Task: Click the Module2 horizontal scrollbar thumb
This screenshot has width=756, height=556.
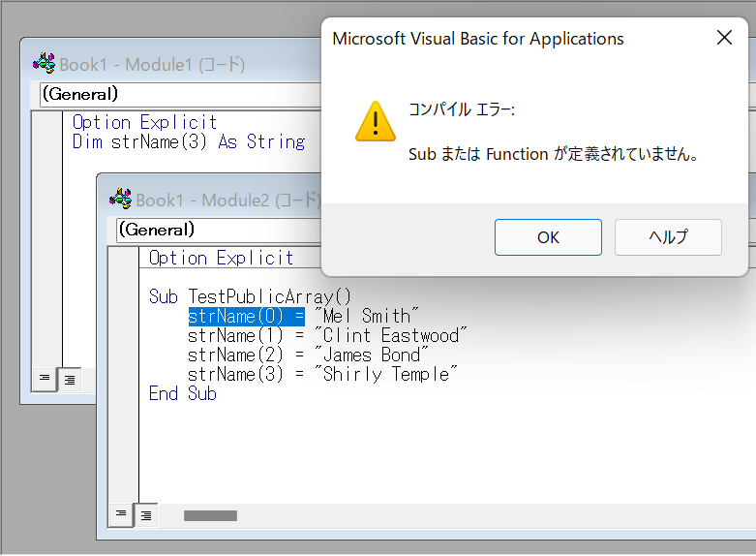Action: 210,516
